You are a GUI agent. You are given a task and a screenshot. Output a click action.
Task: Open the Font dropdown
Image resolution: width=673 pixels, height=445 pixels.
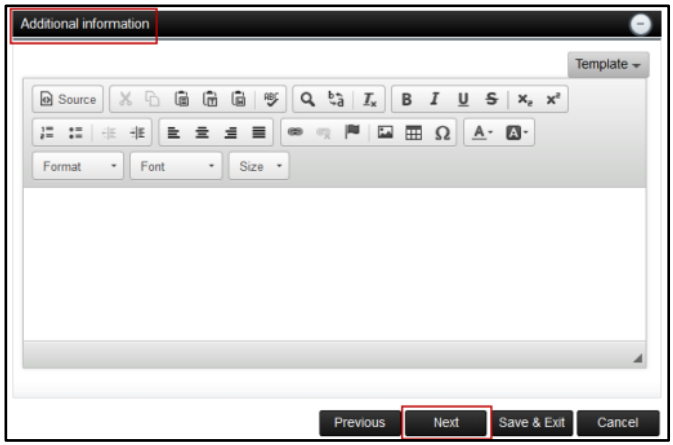pos(176,166)
